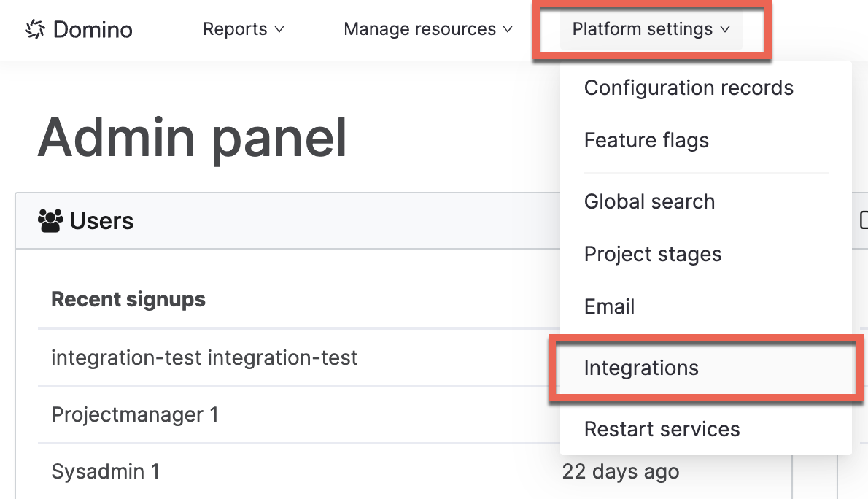
Task: Open the Integrations page
Action: pos(641,368)
